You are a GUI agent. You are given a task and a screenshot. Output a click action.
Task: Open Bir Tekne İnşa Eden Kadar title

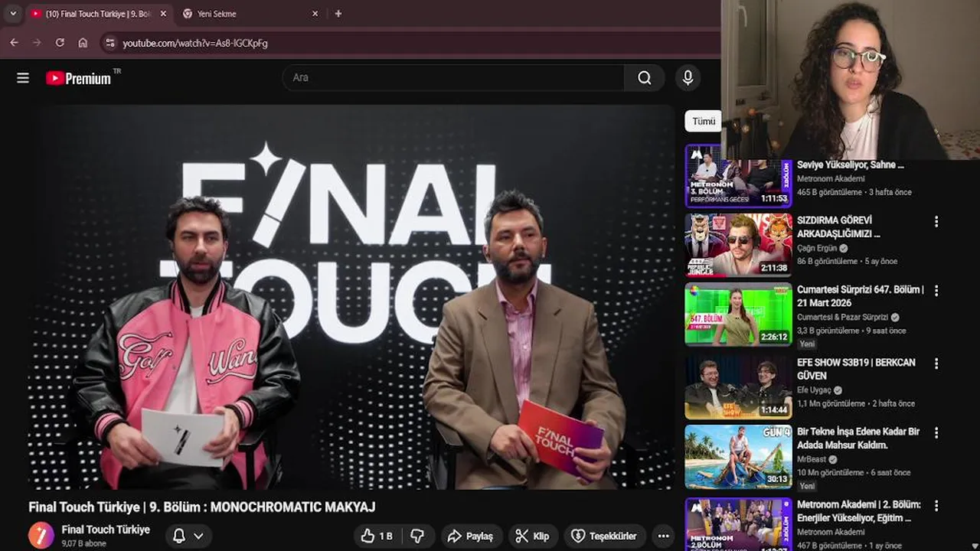[858, 439]
